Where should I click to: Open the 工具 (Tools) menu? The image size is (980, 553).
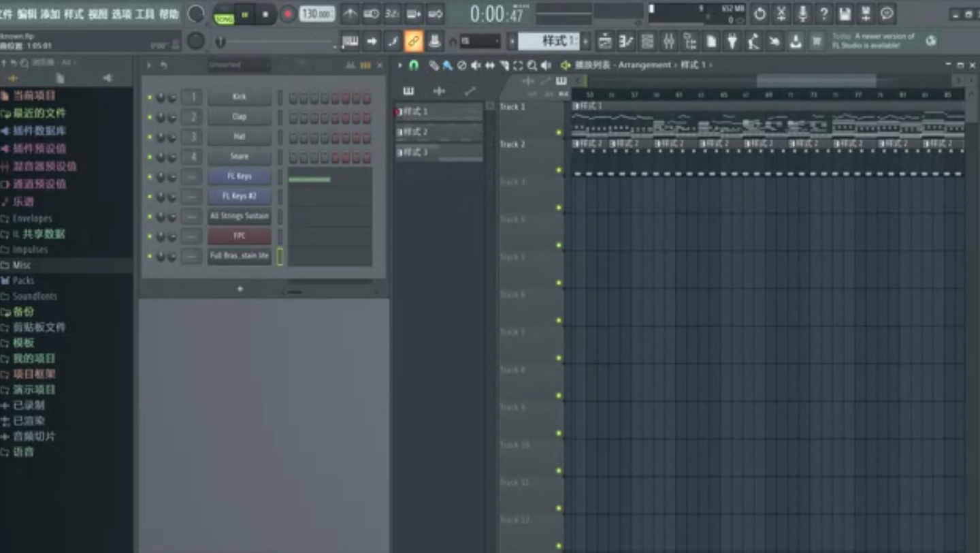145,14
